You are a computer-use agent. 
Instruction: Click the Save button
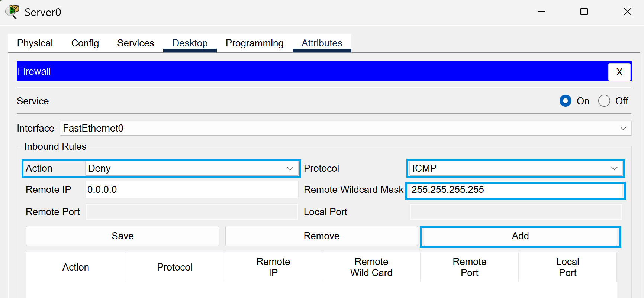pyautogui.click(x=123, y=236)
